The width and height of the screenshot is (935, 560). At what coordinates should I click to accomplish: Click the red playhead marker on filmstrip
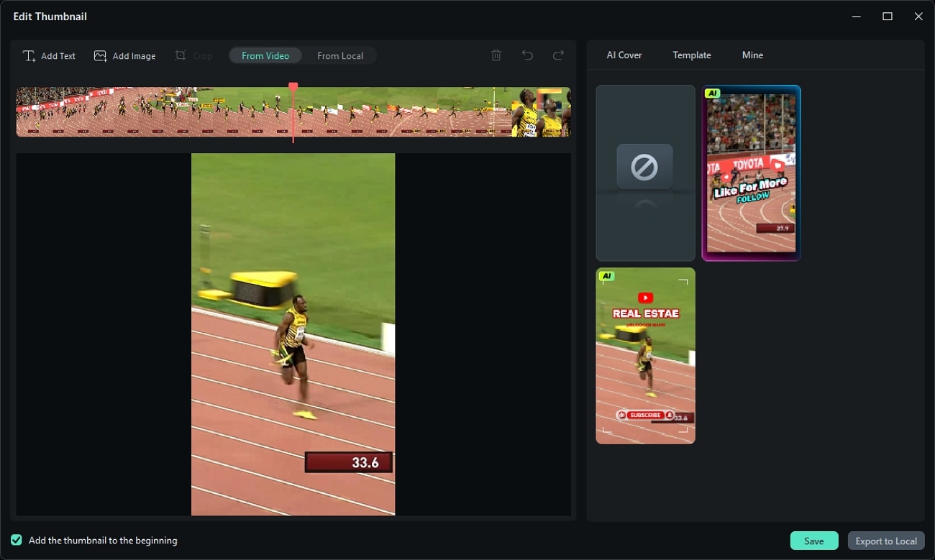click(x=293, y=88)
